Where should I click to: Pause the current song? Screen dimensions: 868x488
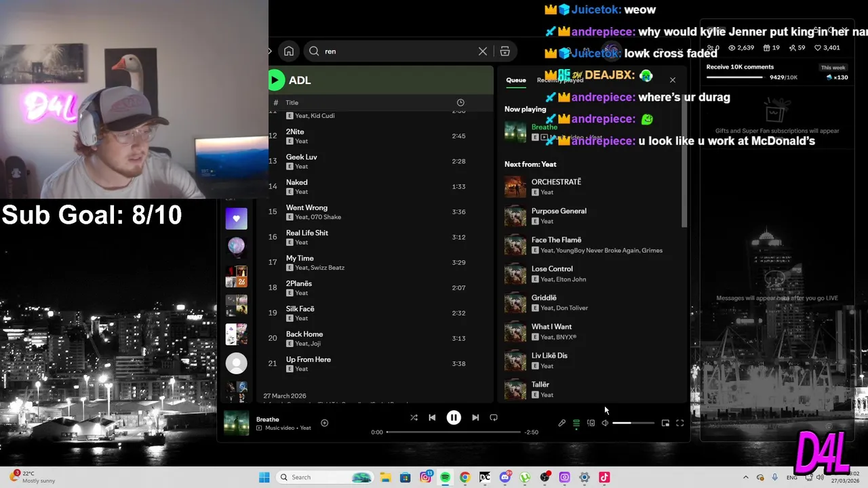[454, 418]
